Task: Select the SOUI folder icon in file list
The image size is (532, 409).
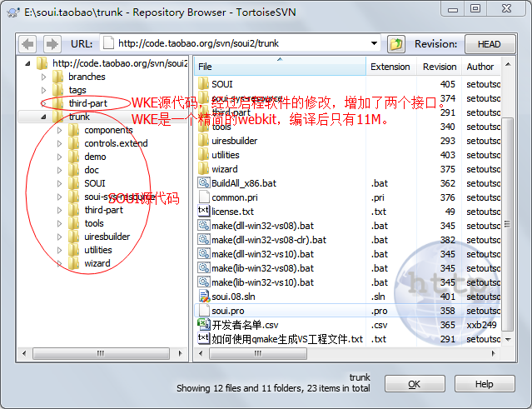Action: pyautogui.click(x=204, y=84)
